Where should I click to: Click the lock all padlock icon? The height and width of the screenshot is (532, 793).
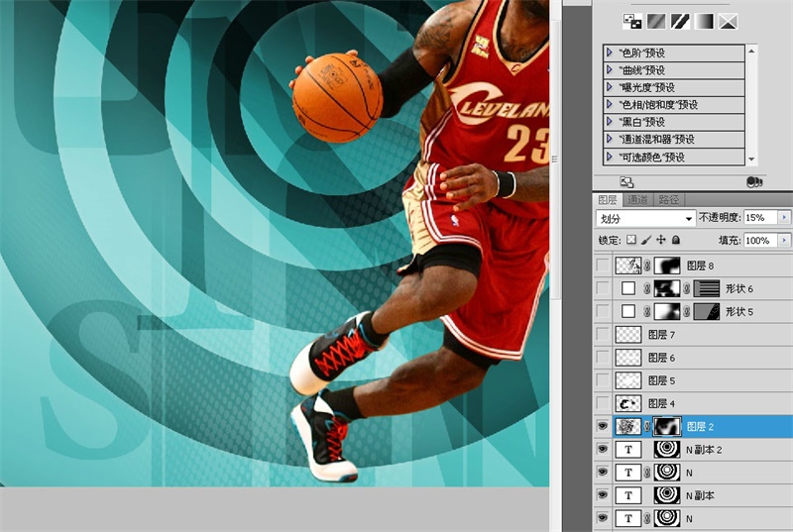point(675,240)
